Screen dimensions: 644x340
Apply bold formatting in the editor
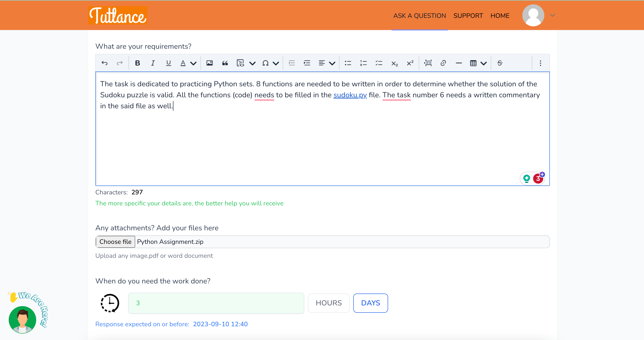click(137, 63)
